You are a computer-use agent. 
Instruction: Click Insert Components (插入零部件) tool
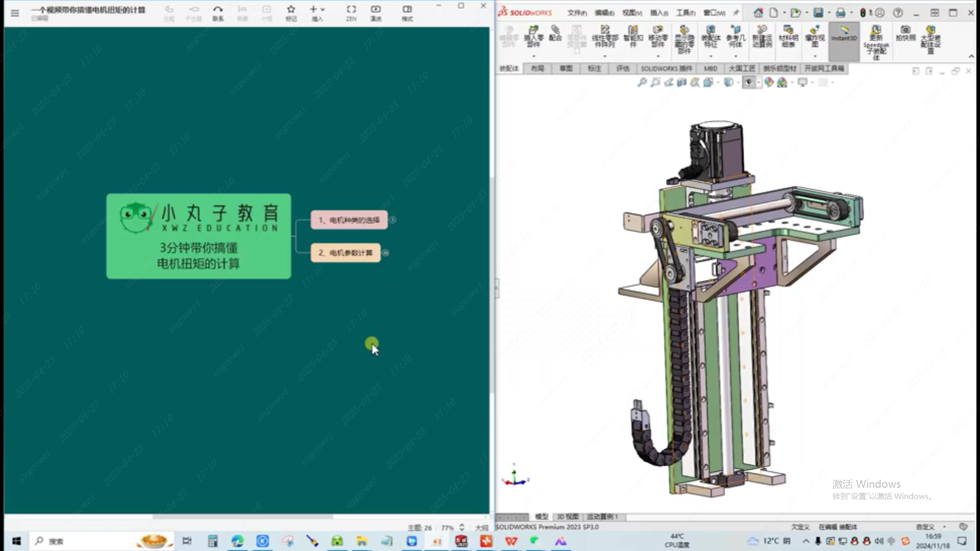click(533, 37)
